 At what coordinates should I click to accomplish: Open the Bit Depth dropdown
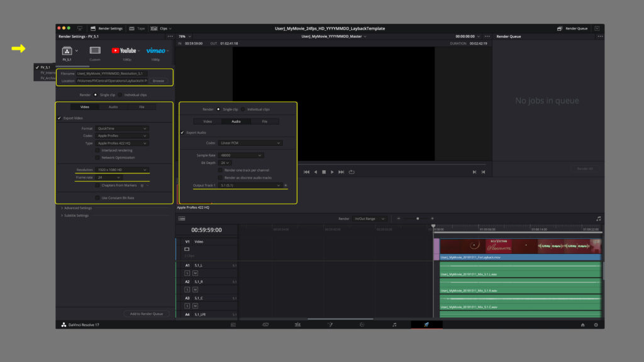(225, 163)
